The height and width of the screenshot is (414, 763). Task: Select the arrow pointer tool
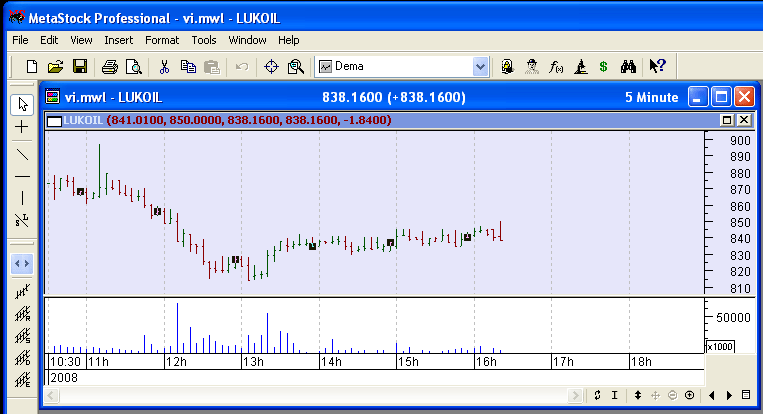22,104
